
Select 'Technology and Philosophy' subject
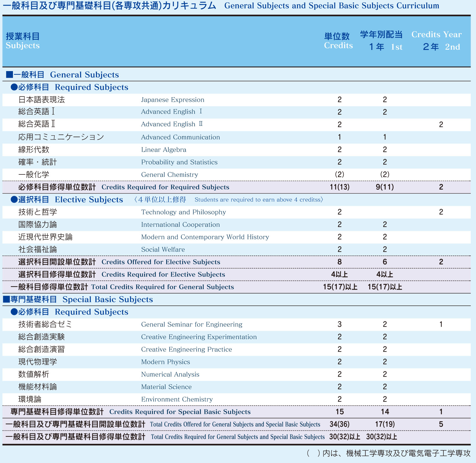pyautogui.click(x=184, y=212)
